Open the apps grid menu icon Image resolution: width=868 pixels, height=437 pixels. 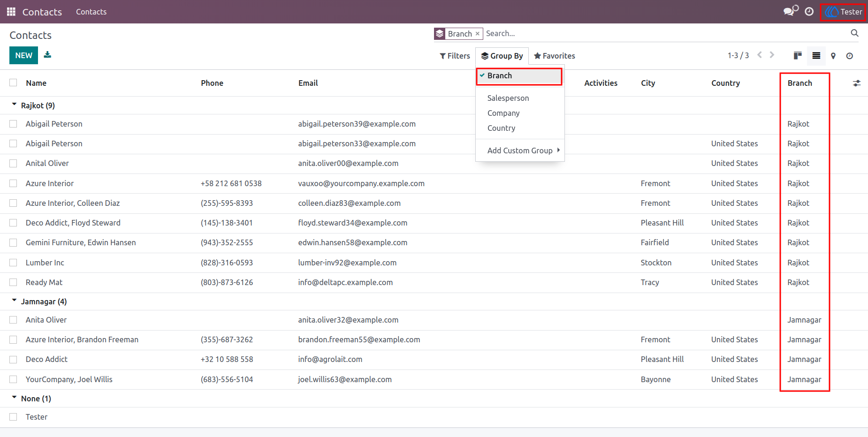(11, 12)
